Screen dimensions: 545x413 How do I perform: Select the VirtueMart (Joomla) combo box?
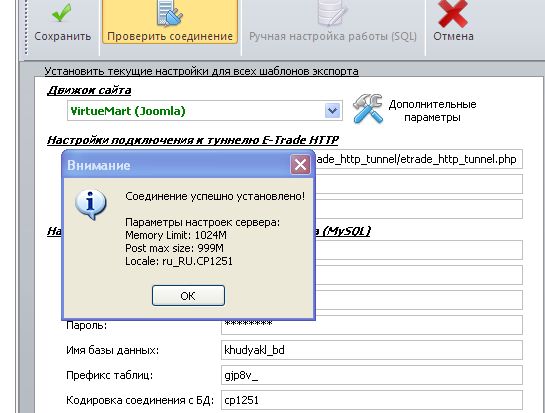click(205, 111)
